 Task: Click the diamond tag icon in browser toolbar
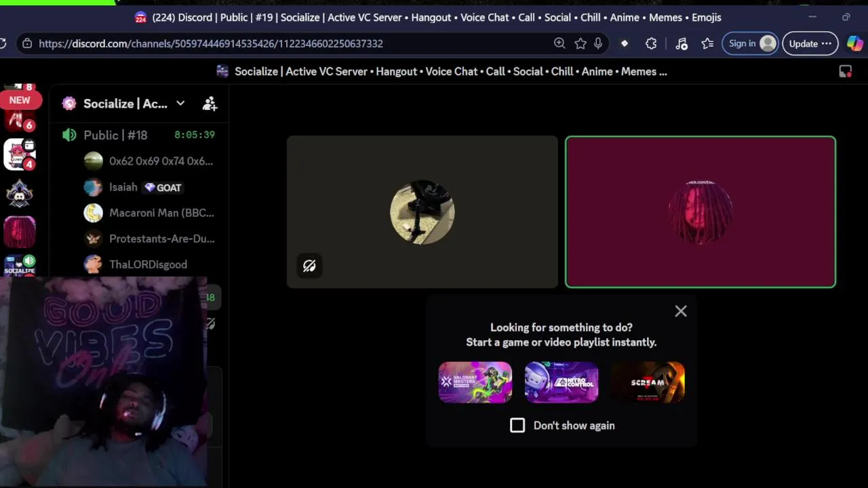[x=625, y=43]
